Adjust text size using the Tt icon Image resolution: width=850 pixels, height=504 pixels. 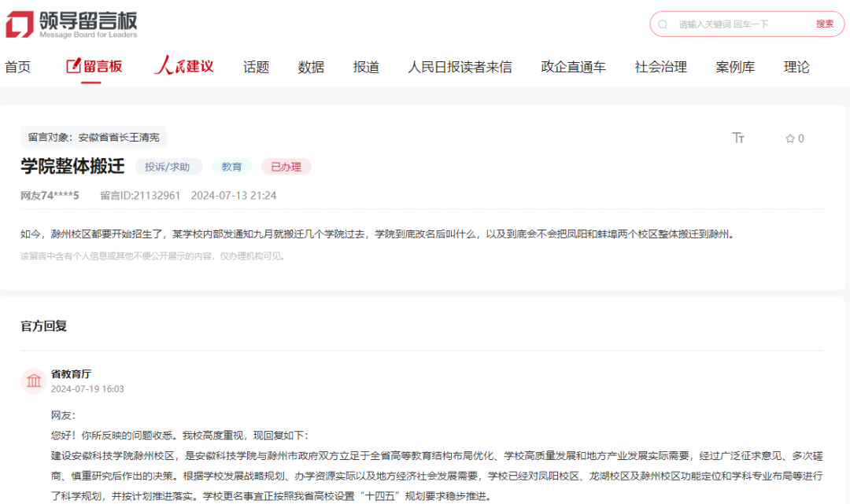(x=738, y=138)
